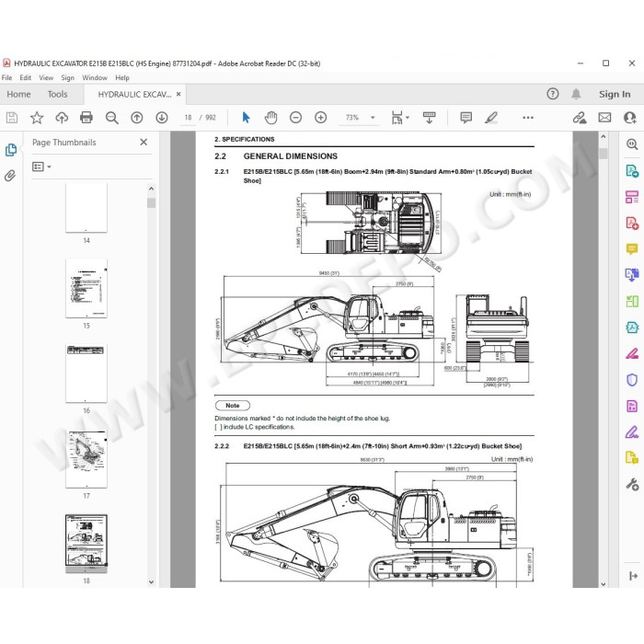Viewport: 644px width, 644px height.
Task: Go to the next page arrow
Action: click(x=162, y=118)
